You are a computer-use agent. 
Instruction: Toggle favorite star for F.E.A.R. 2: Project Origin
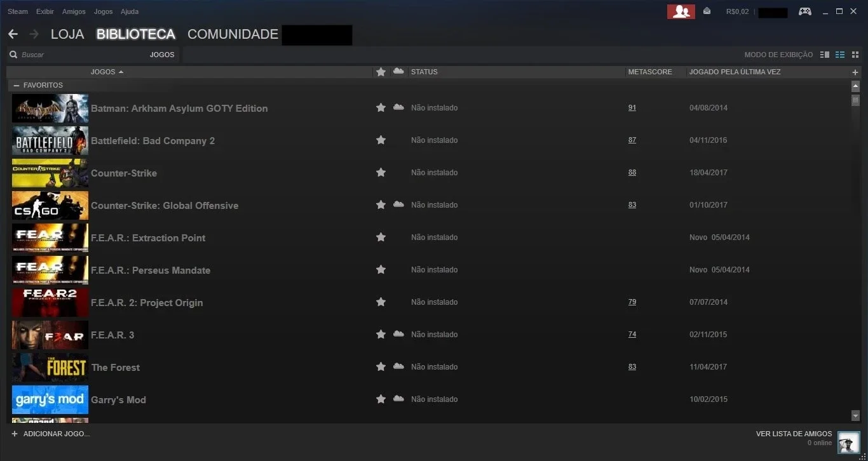tap(381, 302)
